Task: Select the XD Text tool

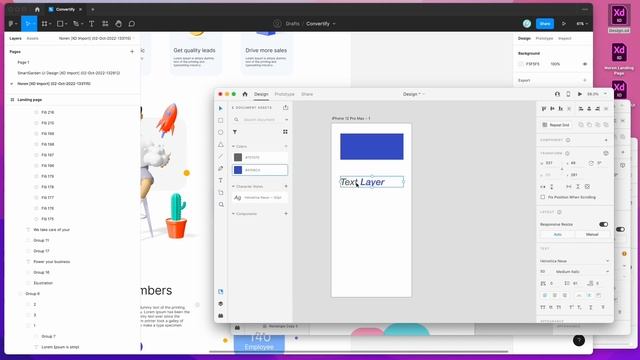Action: point(221,180)
